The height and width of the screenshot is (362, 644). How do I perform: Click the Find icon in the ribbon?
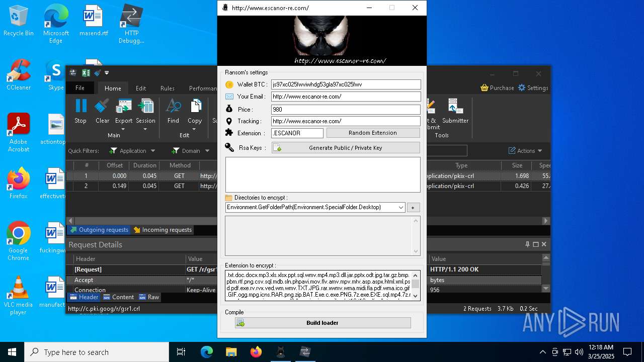[173, 106]
